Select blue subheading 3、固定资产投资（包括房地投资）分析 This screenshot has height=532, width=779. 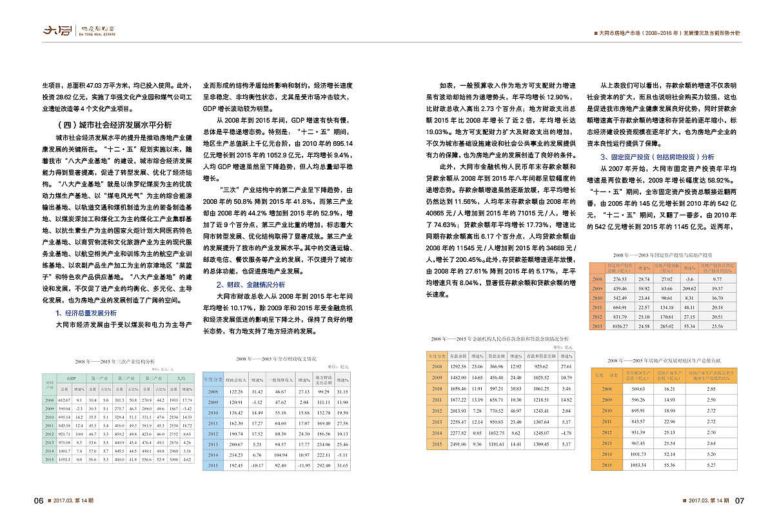click(x=658, y=157)
